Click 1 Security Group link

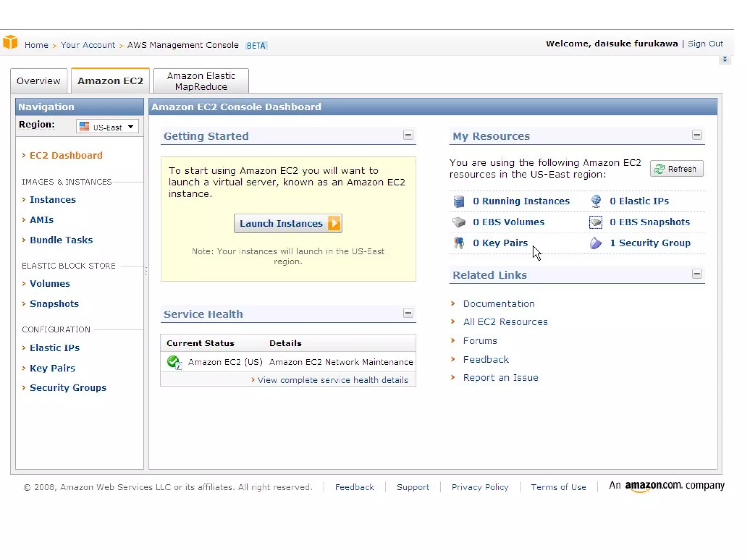coord(650,243)
